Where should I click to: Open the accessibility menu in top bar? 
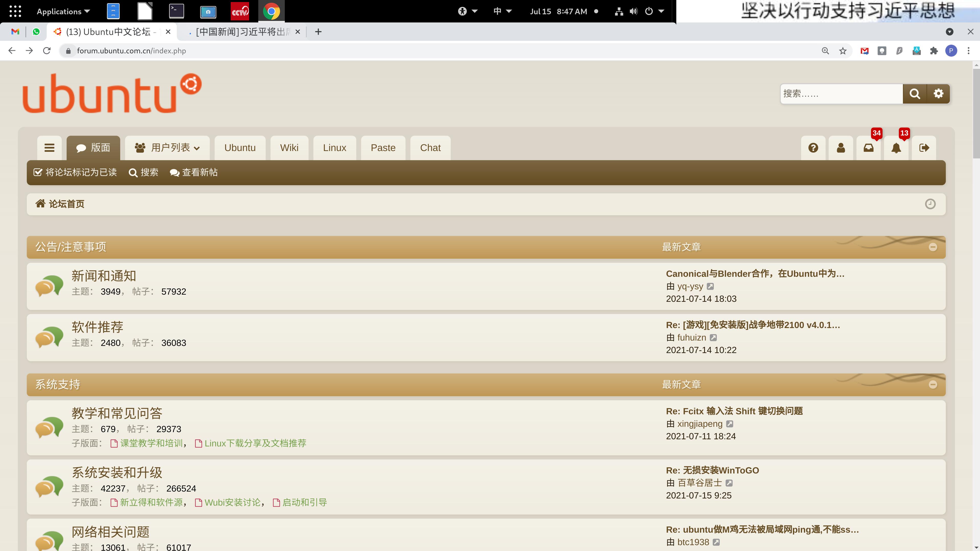click(468, 11)
